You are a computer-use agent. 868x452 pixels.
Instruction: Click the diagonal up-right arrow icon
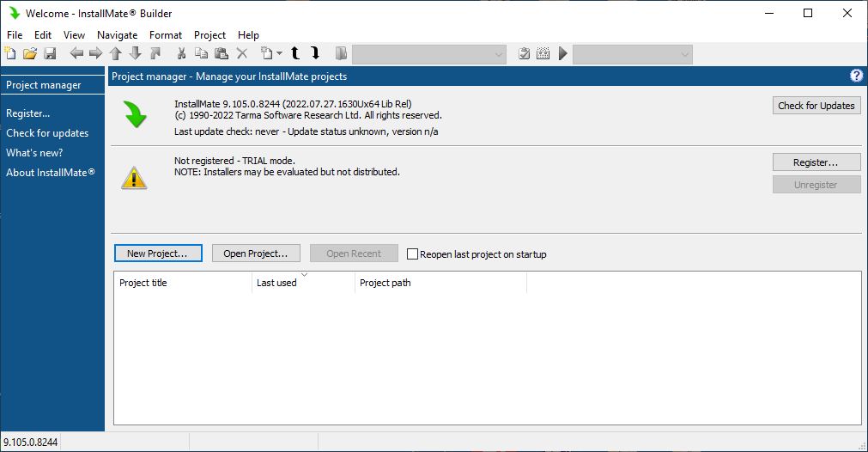tap(155, 53)
